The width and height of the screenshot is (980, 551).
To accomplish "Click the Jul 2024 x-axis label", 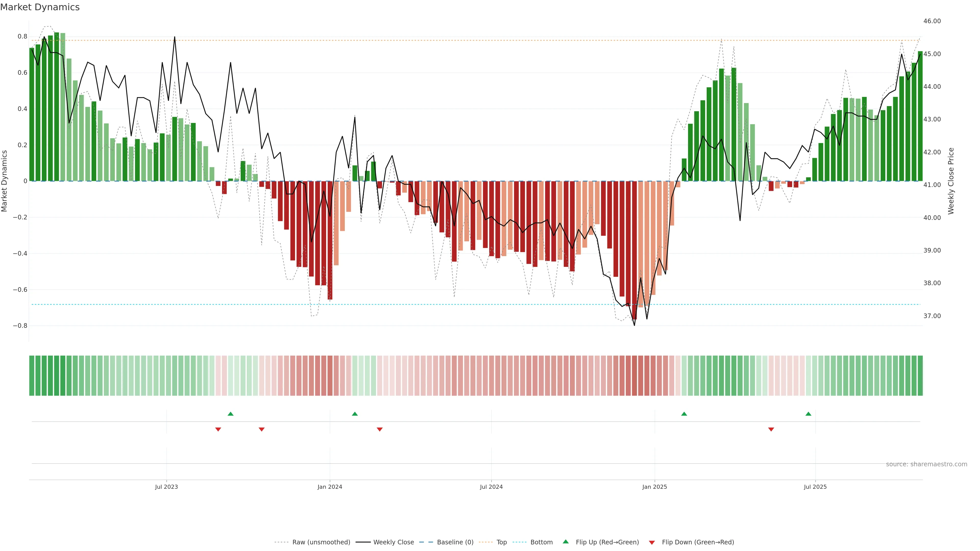I will coord(491,487).
